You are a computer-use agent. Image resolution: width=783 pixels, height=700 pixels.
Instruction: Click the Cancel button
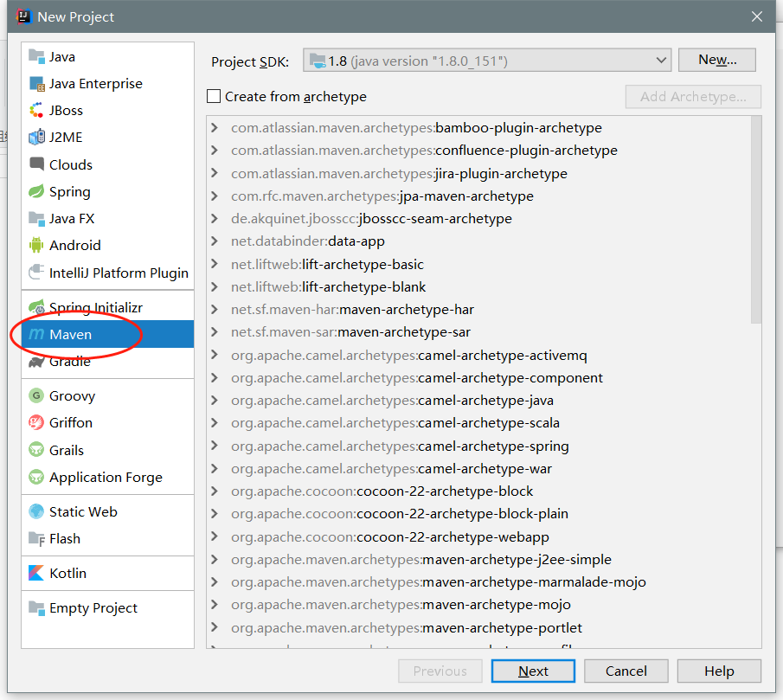pos(626,671)
